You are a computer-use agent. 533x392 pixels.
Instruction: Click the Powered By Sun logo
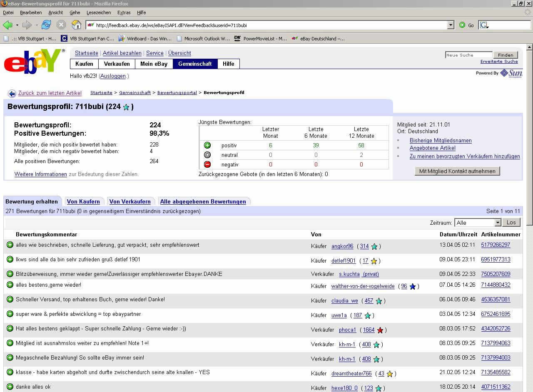(511, 73)
